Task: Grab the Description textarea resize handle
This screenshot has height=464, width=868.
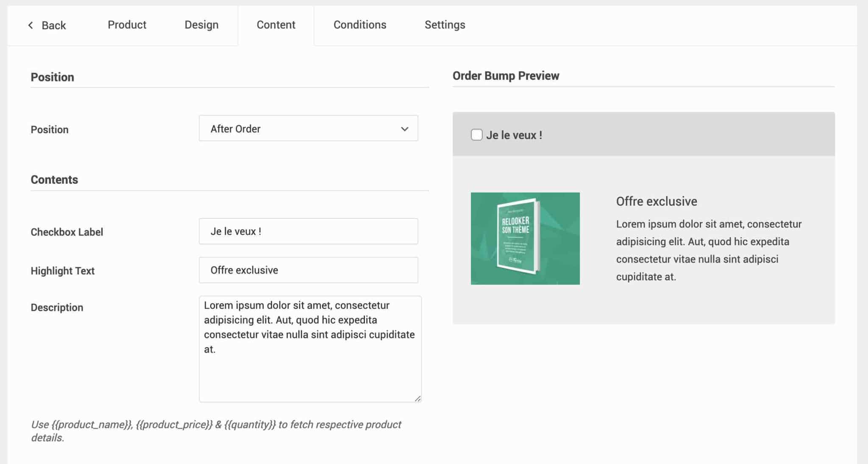Action: pyautogui.click(x=417, y=398)
